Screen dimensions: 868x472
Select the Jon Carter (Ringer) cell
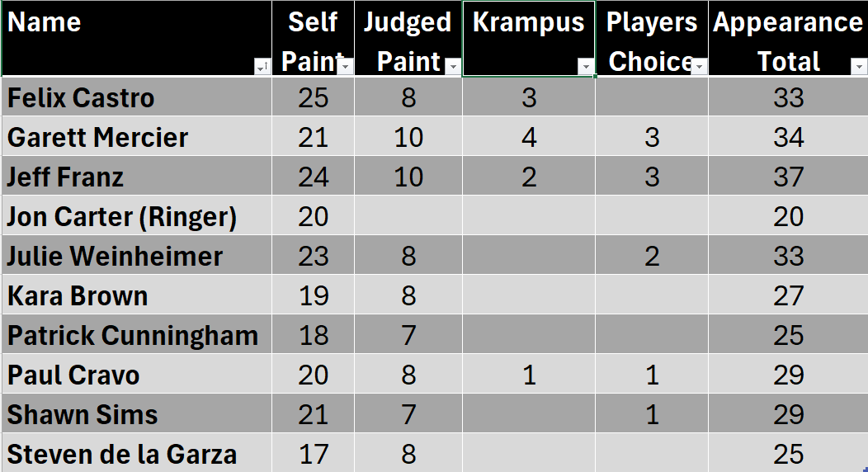pyautogui.click(x=122, y=216)
